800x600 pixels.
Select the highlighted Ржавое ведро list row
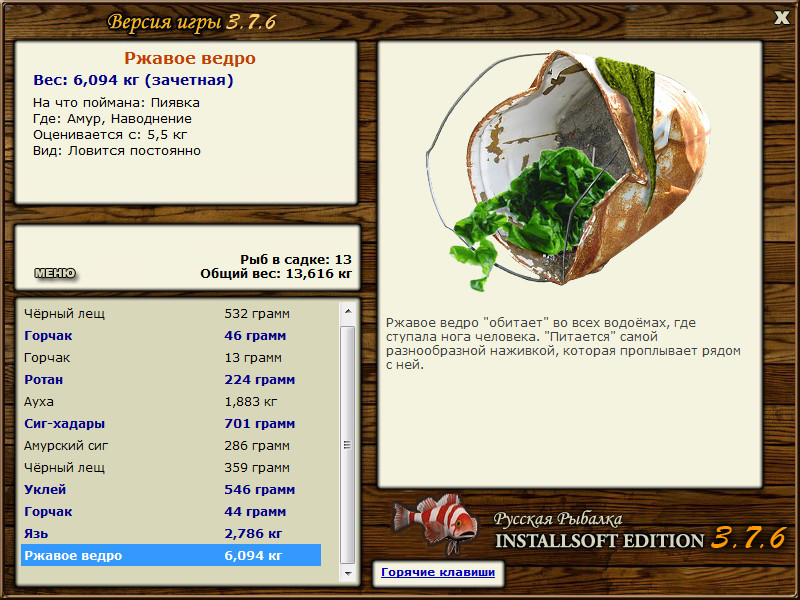(171, 555)
